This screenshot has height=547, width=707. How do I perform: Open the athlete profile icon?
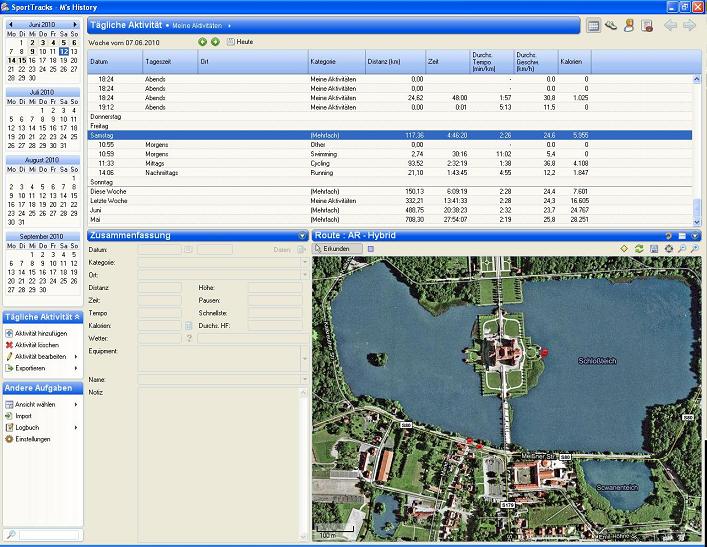point(629,25)
